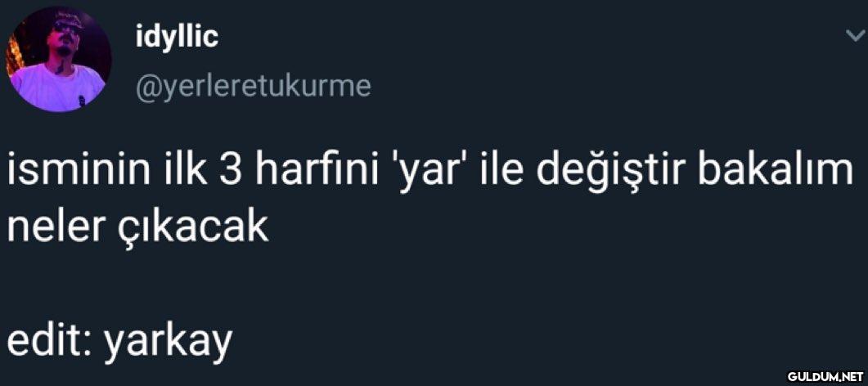Open the @yerleretukurme handle link

(x=253, y=86)
